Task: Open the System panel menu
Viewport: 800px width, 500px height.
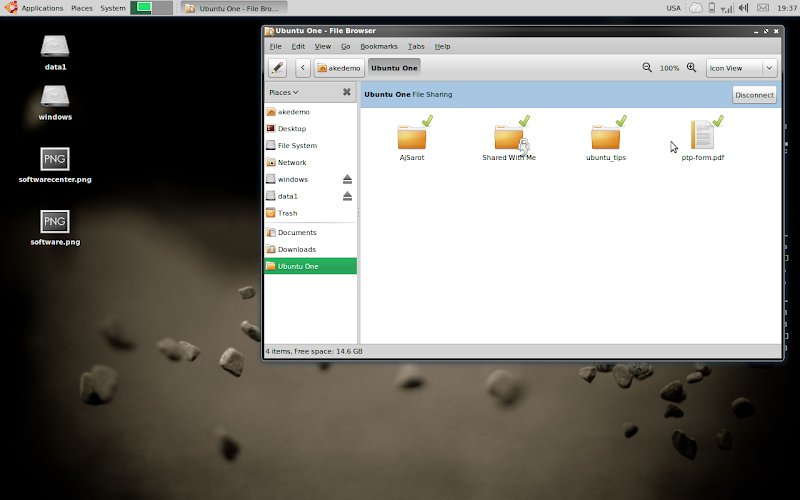Action: pos(113,8)
